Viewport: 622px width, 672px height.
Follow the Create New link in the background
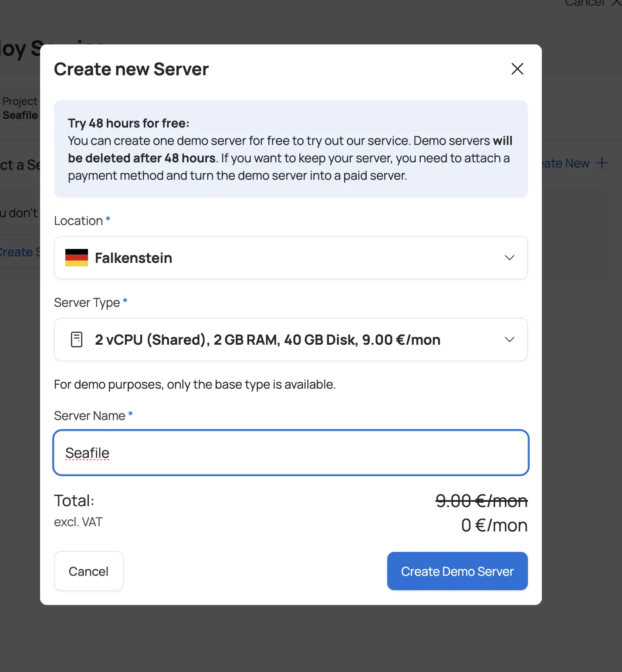pos(566,163)
